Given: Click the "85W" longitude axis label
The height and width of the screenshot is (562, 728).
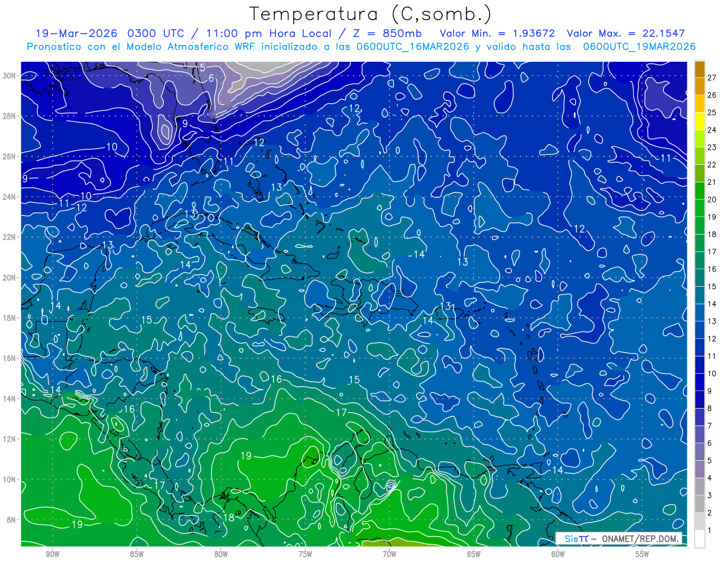Looking at the screenshot, I should point(137,554).
